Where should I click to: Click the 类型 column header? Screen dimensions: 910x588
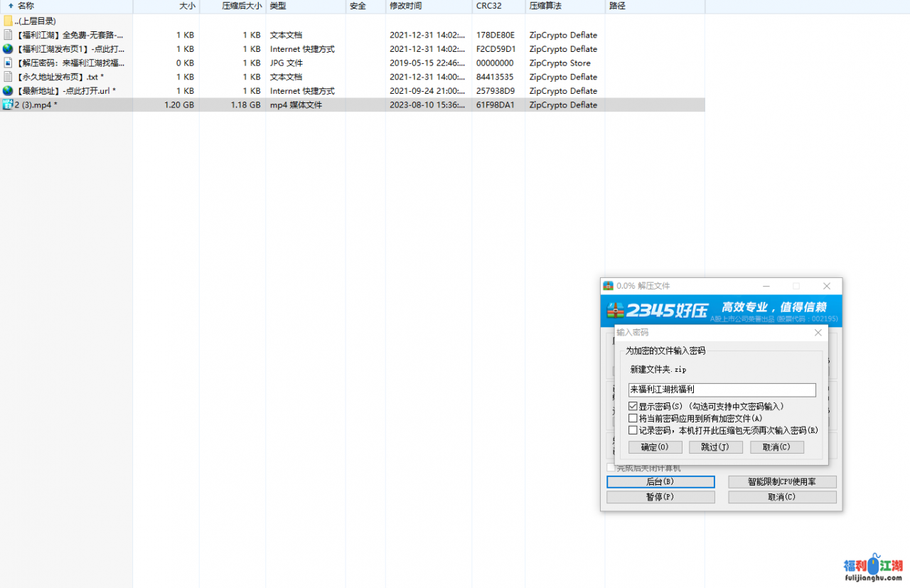point(278,6)
